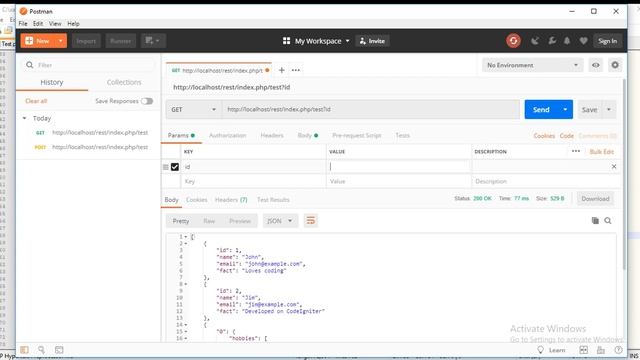
Task: Click the Invite button
Action: (372, 41)
